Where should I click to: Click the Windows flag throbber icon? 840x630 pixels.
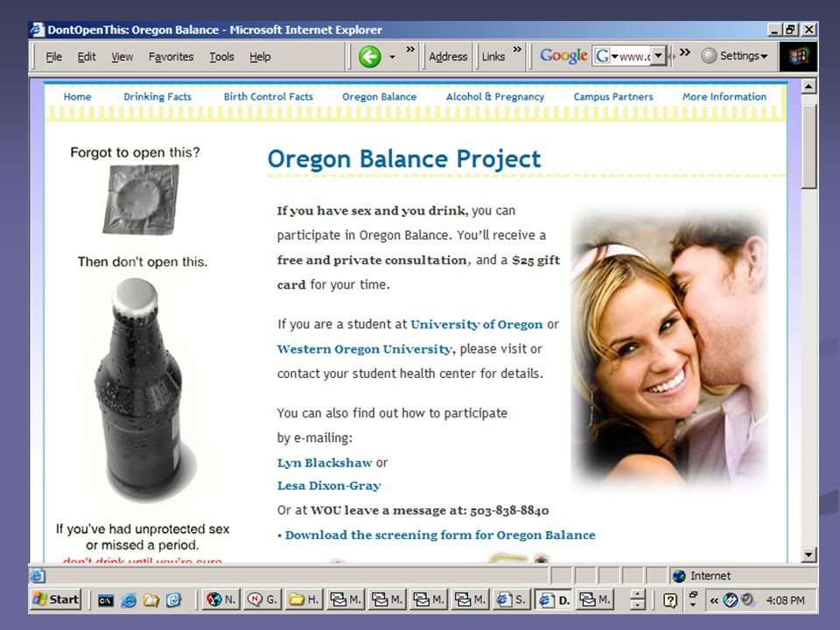pos(798,56)
